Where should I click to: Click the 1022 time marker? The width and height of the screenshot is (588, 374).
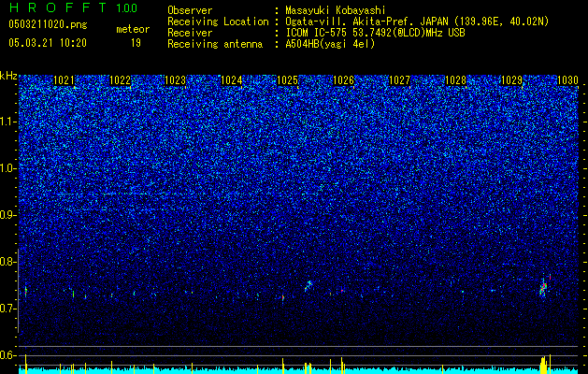point(120,80)
